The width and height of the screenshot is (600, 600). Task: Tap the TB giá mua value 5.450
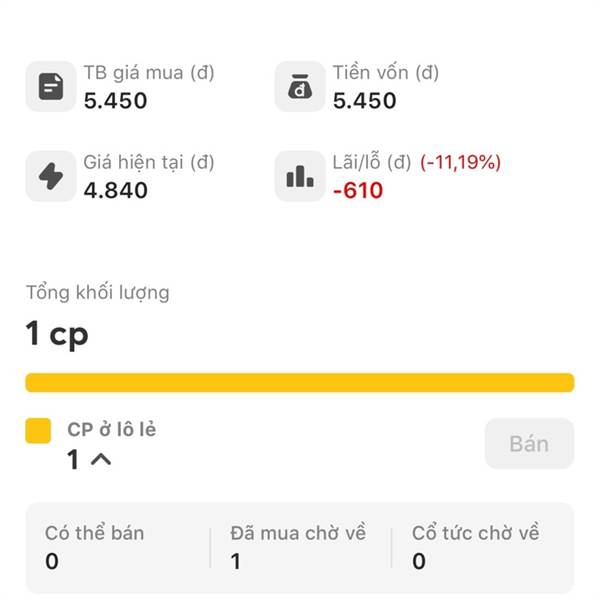pyautogui.click(x=116, y=101)
